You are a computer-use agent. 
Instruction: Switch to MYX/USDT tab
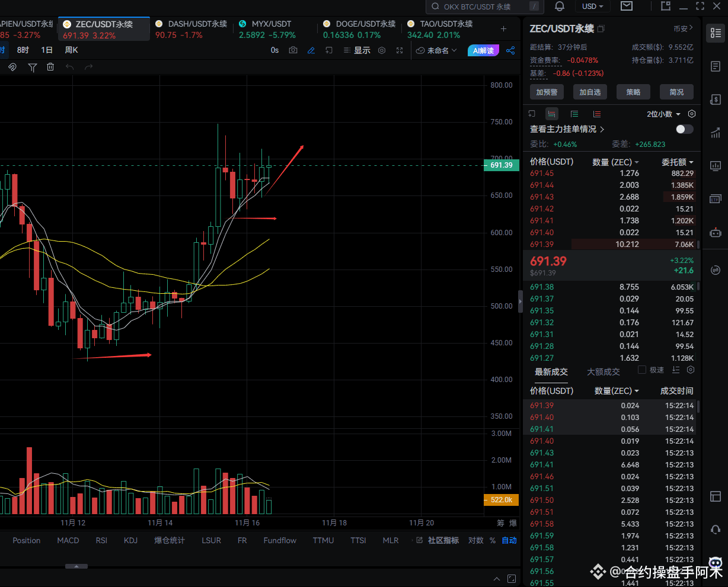[x=276, y=29]
